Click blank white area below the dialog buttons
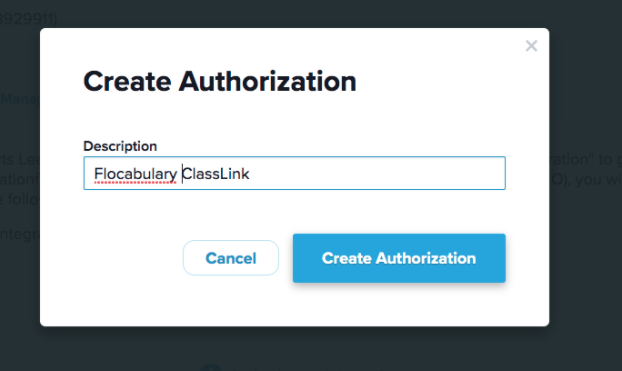The height and width of the screenshot is (371, 622). [294, 306]
